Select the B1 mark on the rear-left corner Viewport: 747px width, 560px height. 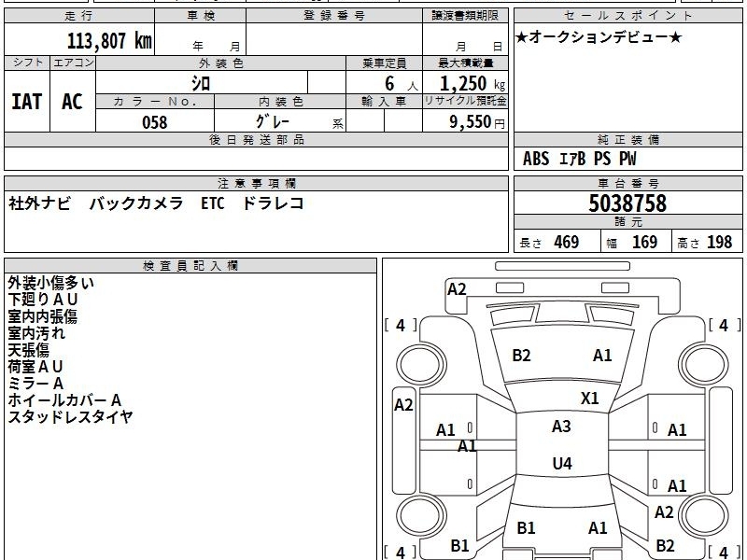point(459,546)
